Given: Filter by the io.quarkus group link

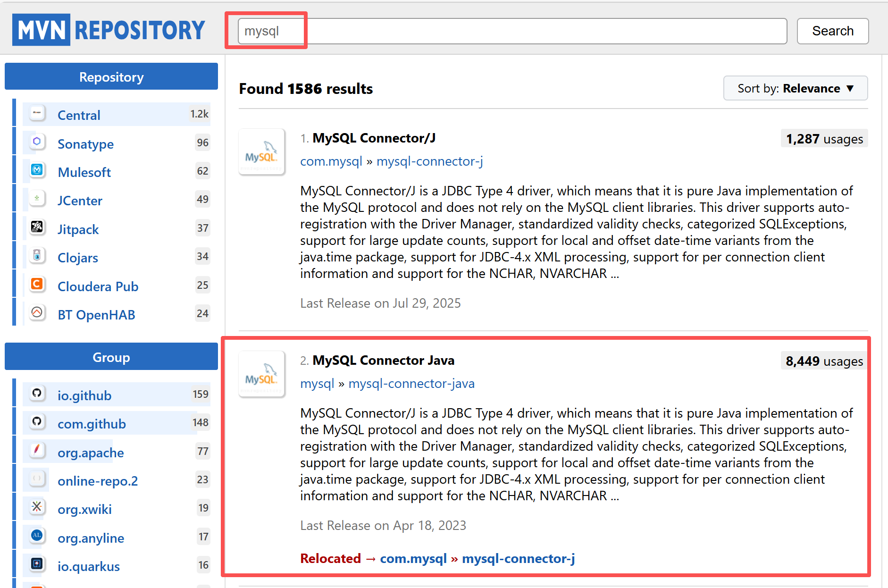Looking at the screenshot, I should coord(89,566).
